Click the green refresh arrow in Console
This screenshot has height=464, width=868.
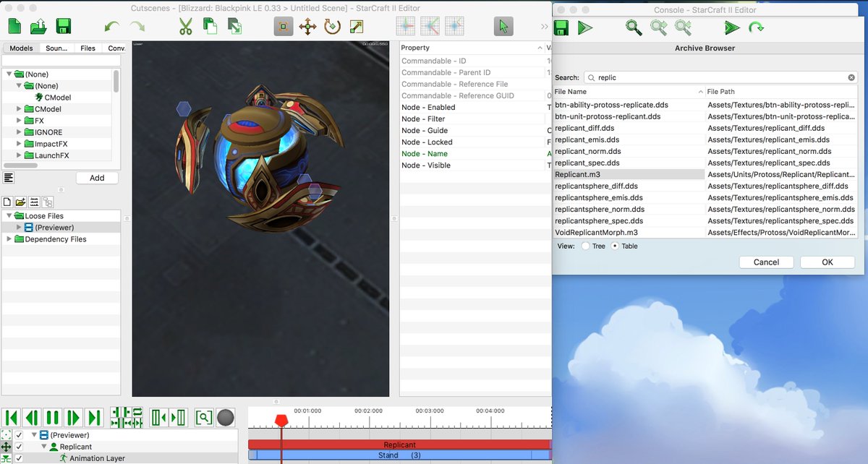757,28
